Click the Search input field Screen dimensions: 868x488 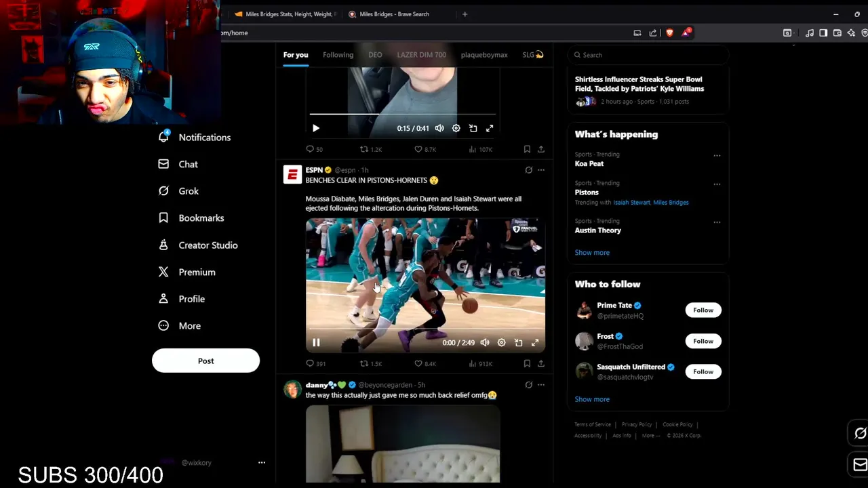(648, 55)
